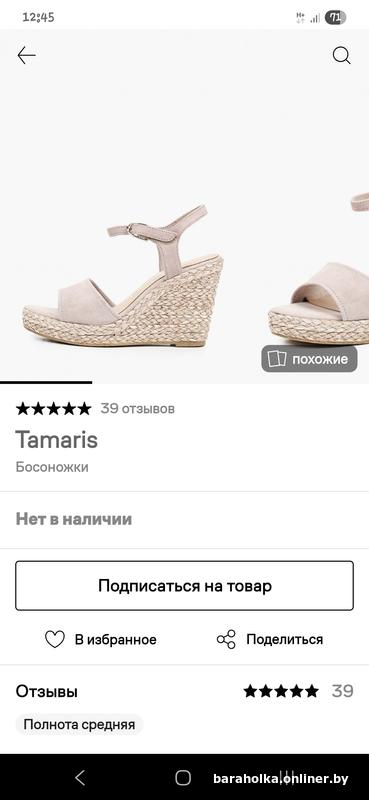The image size is (369, 800).
Task: Tap the main sandal product photo
Action: 124,278
